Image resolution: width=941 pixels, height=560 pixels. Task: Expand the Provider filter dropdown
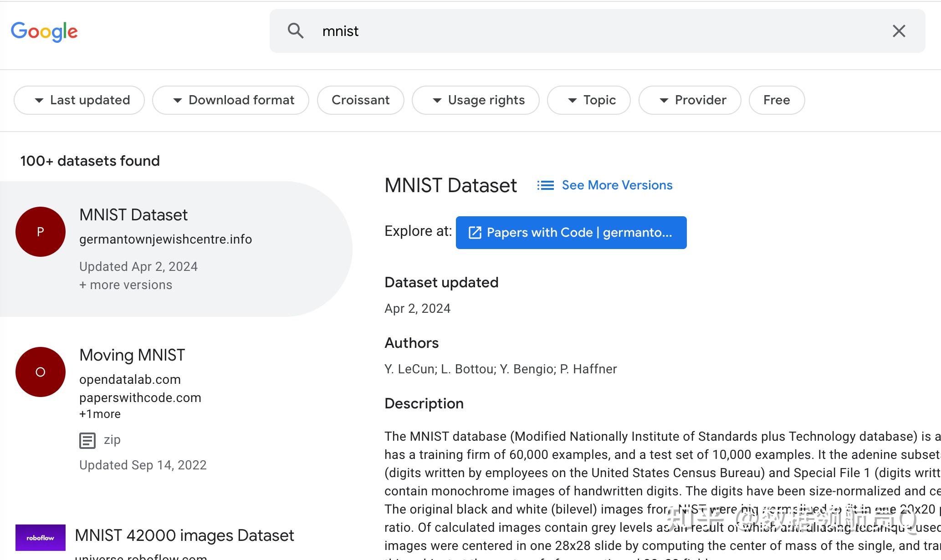(x=690, y=100)
